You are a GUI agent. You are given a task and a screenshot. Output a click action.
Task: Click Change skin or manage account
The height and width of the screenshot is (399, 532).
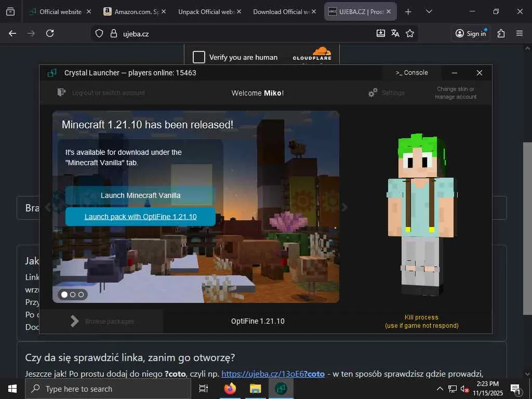(455, 93)
